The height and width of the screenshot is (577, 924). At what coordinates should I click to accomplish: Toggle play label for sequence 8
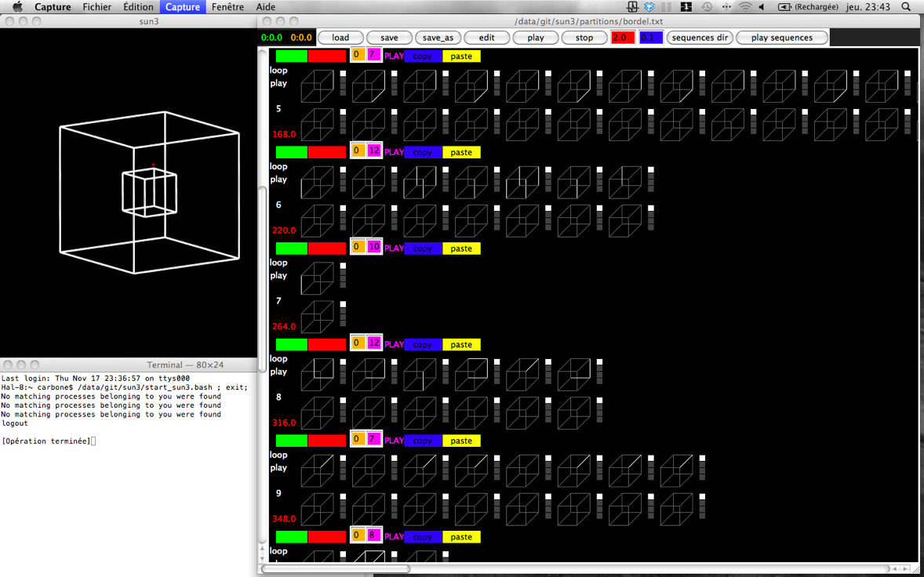click(x=278, y=372)
